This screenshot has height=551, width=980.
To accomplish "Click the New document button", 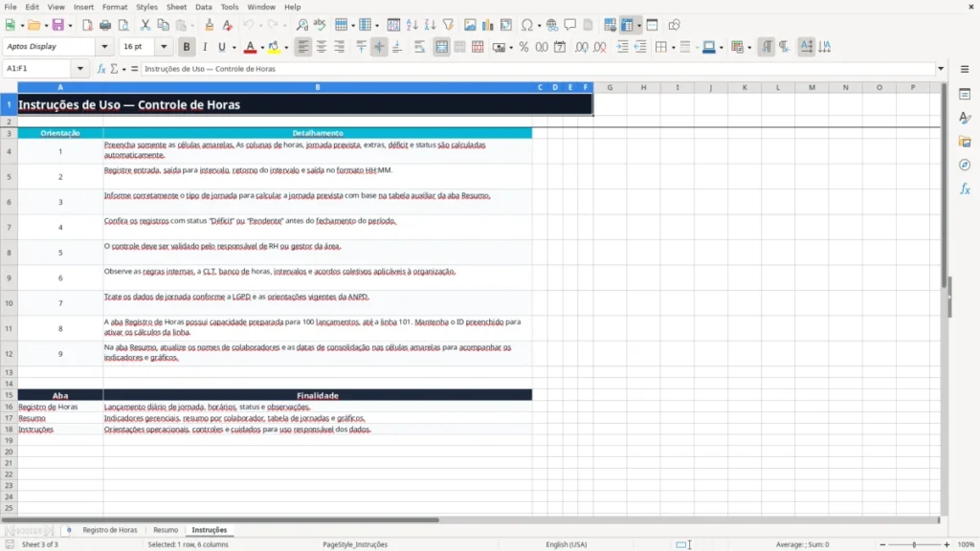I will coord(10,25).
